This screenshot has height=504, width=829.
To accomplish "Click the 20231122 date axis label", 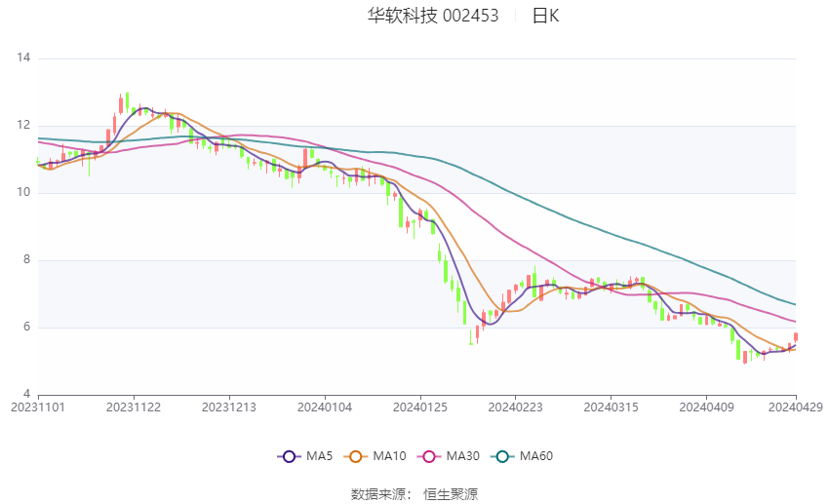I will click(x=134, y=407).
